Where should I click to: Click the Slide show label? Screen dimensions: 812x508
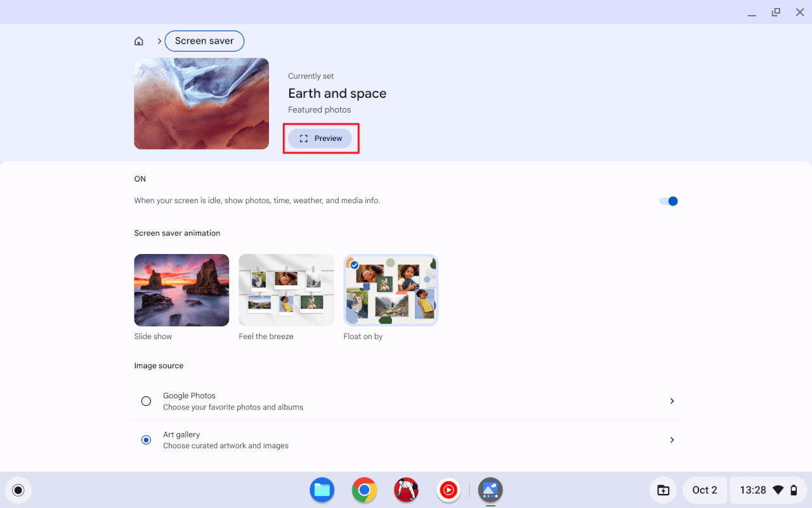tap(153, 337)
